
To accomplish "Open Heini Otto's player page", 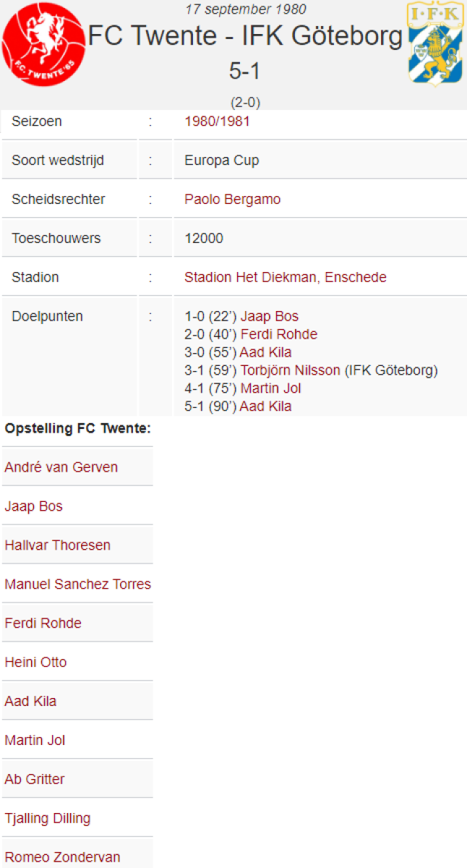I will (35, 663).
